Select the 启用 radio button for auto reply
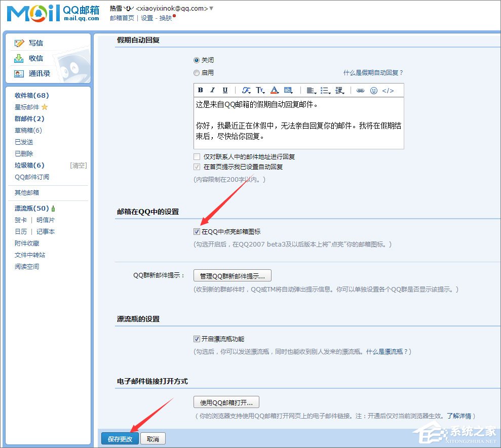501x448 pixels. click(197, 72)
